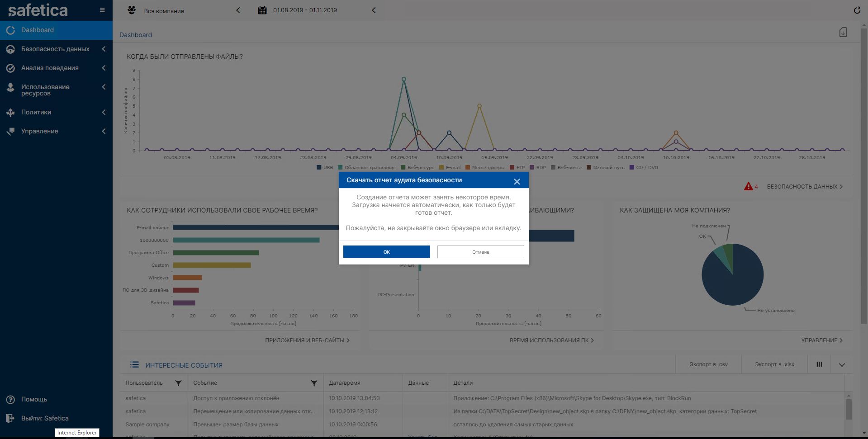Confirm download with the OK button
The width and height of the screenshot is (868, 439).
tap(386, 252)
